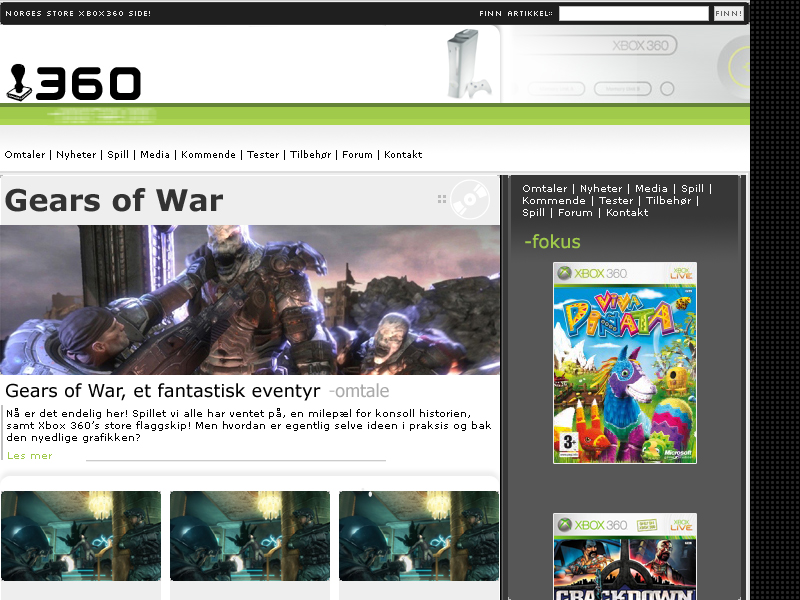
Task: Click the Gears of War page title
Action: click(114, 200)
